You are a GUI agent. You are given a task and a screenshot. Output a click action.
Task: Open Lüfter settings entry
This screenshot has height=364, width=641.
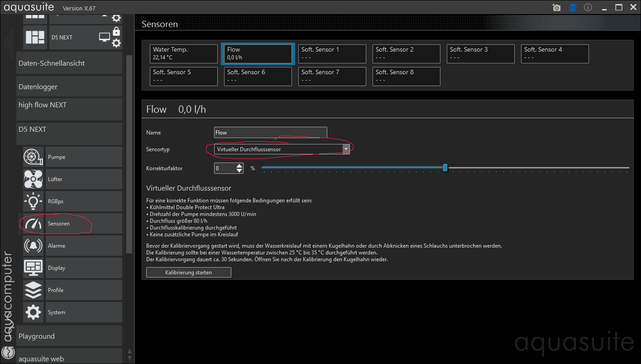[84, 179]
